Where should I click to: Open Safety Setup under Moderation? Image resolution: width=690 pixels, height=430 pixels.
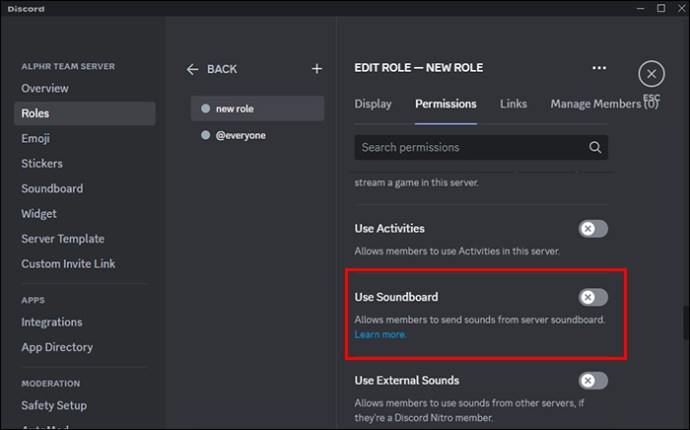[x=54, y=405]
